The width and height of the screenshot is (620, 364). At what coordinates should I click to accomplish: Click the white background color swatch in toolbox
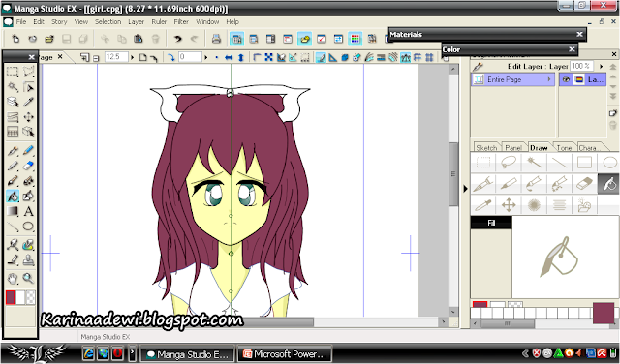click(x=20, y=297)
